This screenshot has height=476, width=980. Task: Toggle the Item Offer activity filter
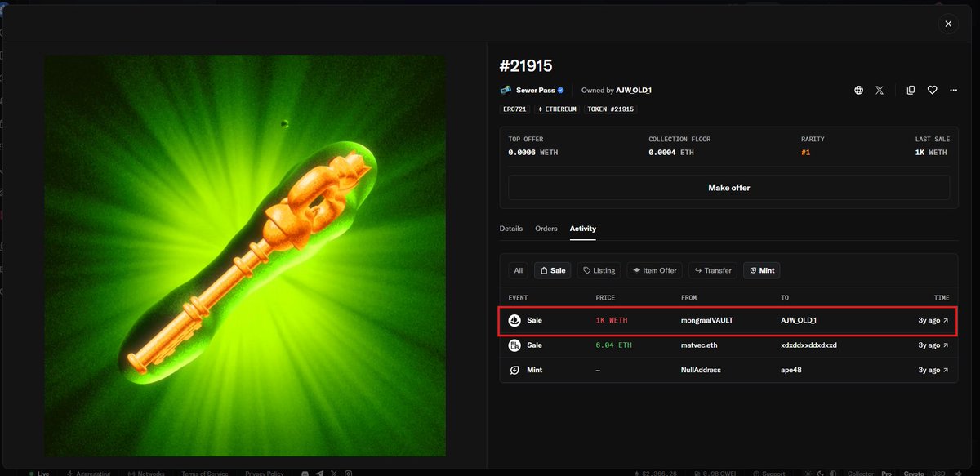pos(655,270)
